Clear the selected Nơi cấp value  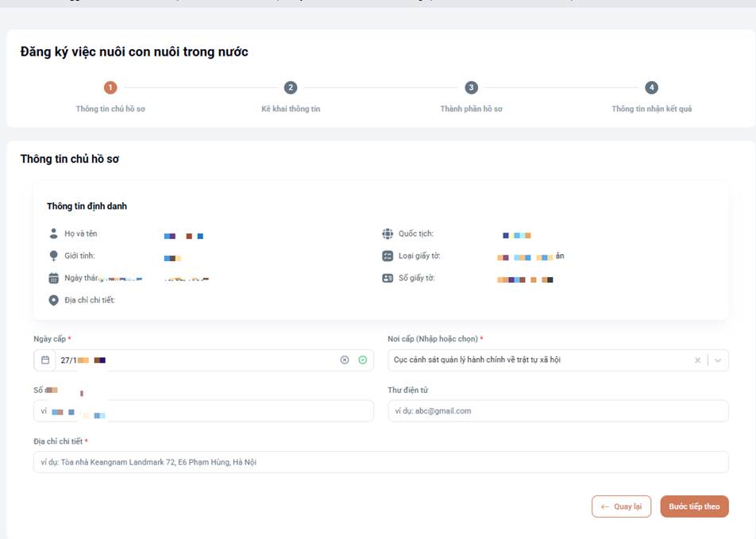[697, 360]
